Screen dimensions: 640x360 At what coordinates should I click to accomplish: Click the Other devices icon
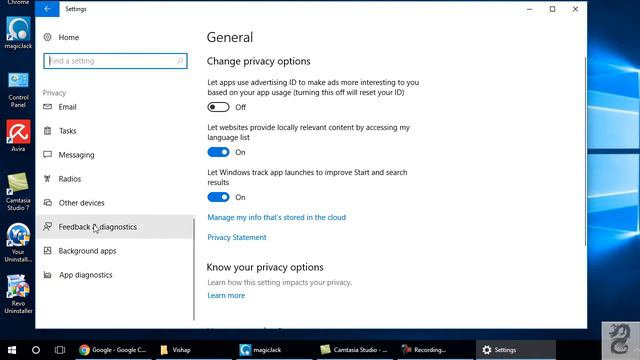[48, 202]
